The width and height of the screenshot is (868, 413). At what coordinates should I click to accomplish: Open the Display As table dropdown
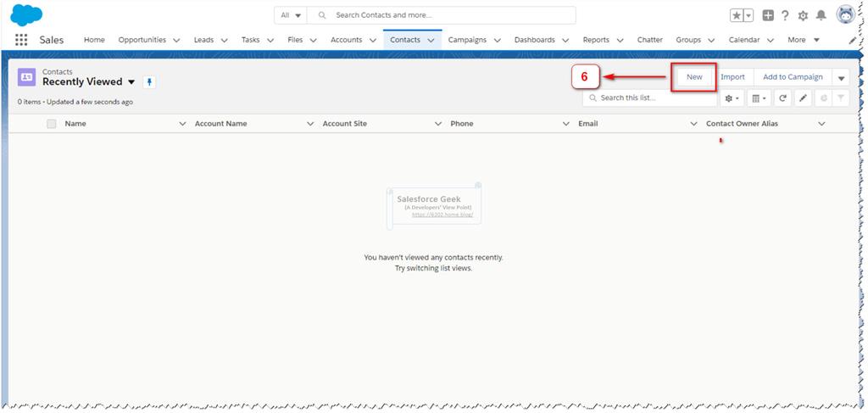tap(759, 98)
